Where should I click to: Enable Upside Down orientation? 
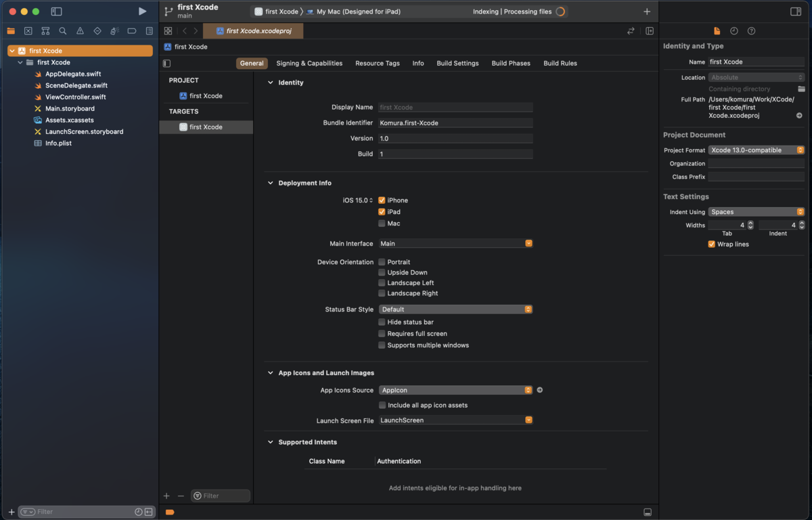click(382, 272)
